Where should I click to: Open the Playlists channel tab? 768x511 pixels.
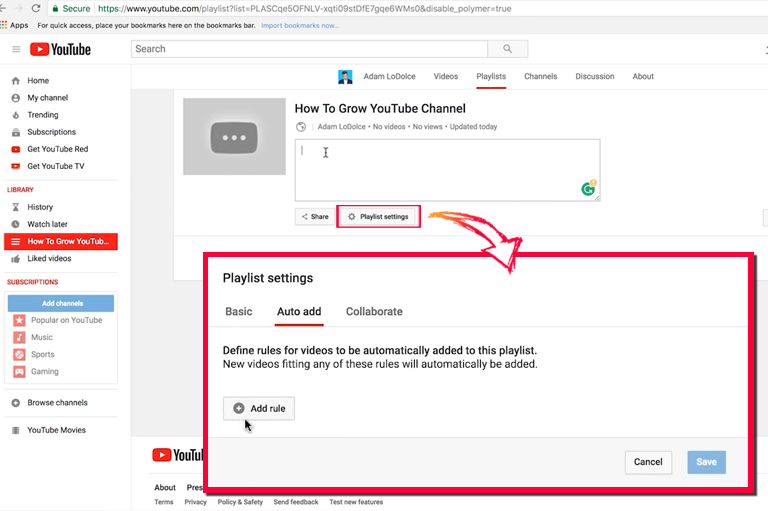(491, 76)
